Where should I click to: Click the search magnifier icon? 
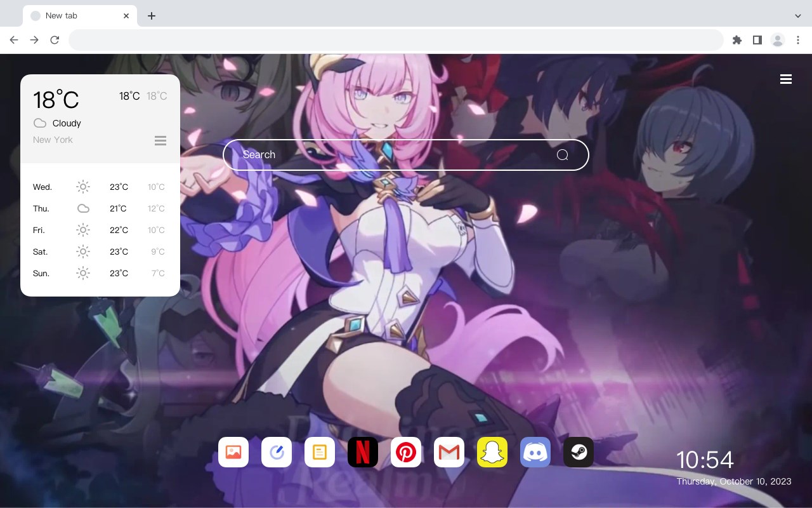(562, 155)
